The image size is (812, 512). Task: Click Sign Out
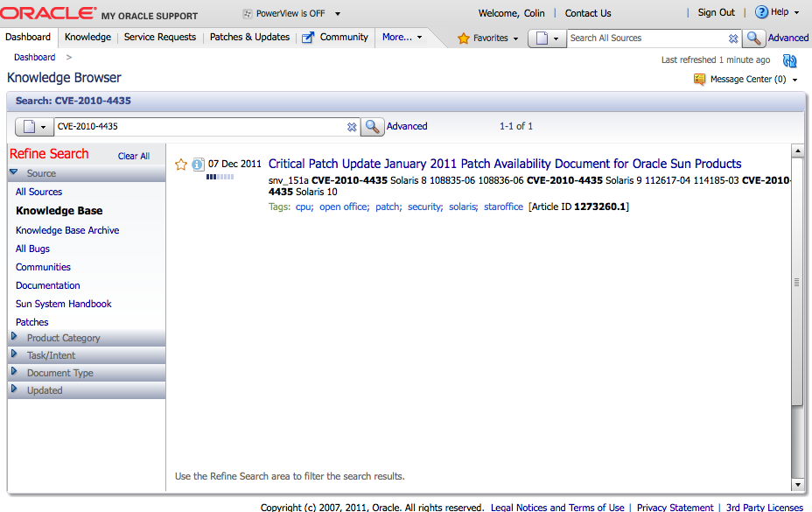point(717,13)
